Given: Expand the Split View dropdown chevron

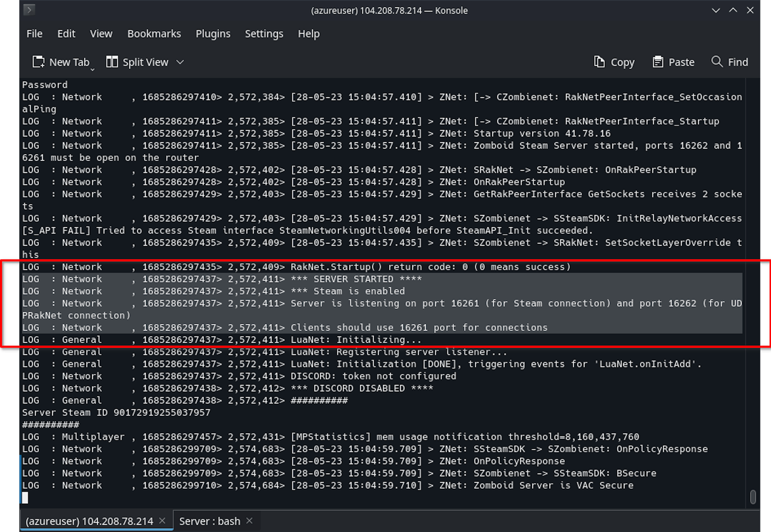Looking at the screenshot, I should click(x=180, y=62).
